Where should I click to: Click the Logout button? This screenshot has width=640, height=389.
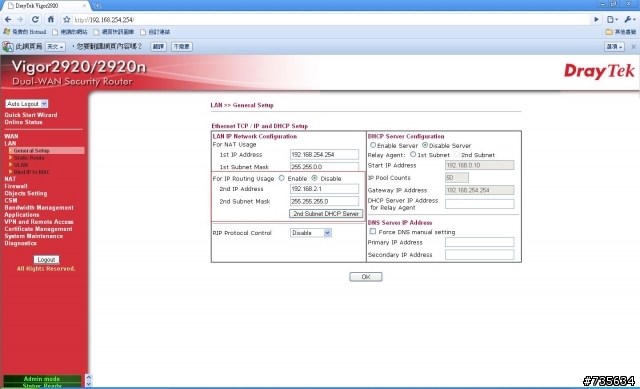(x=46, y=260)
